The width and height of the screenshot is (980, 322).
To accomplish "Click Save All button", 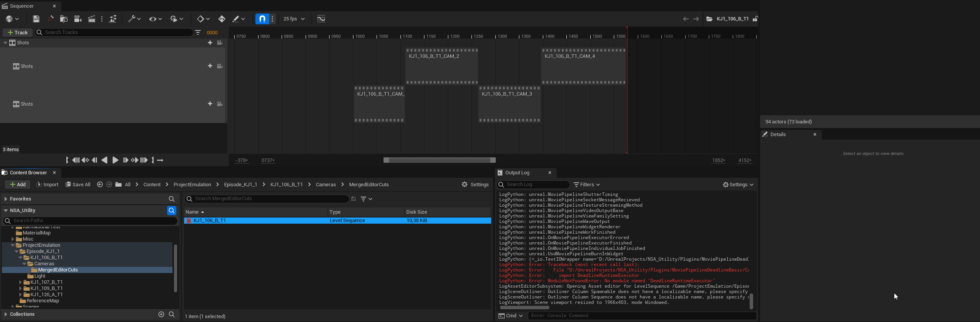I will point(78,185).
